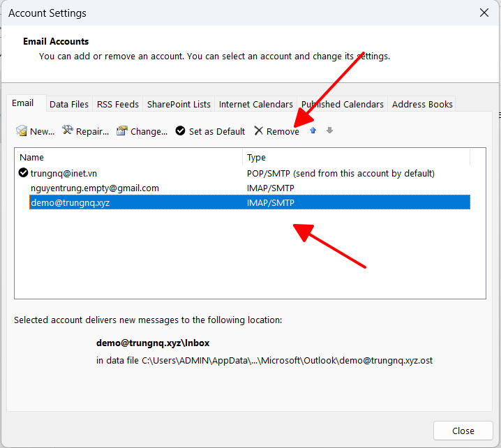Select account nguyentrung.empty@gmail.com

pos(95,188)
